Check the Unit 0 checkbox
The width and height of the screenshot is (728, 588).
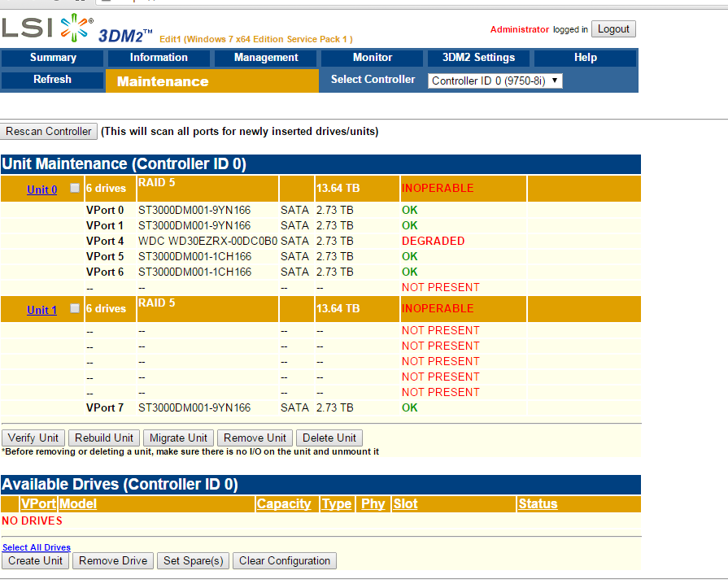point(75,189)
